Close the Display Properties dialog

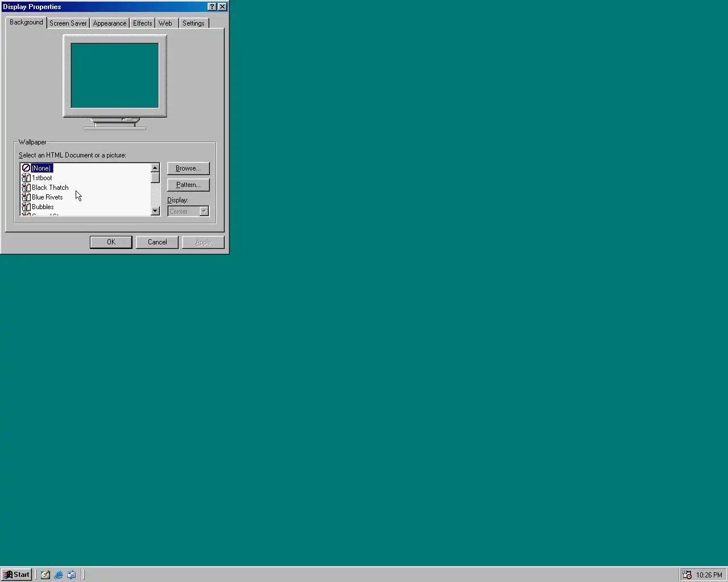click(x=222, y=7)
